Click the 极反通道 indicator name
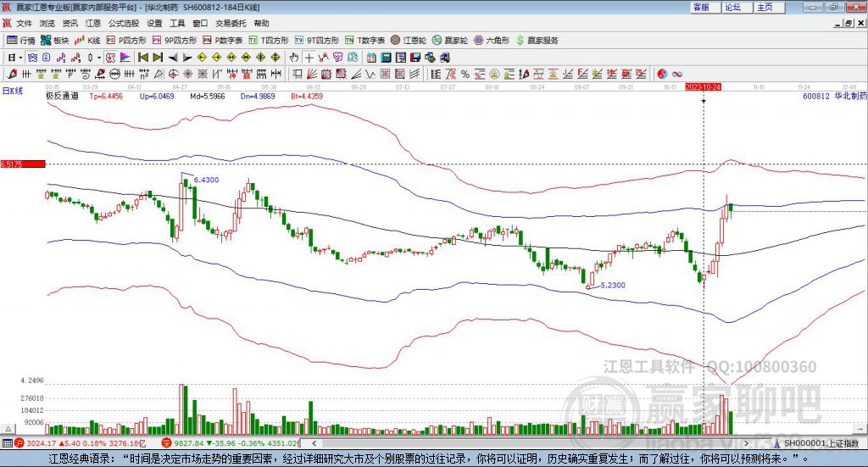Viewport: 868px width, 467px height. (x=62, y=96)
